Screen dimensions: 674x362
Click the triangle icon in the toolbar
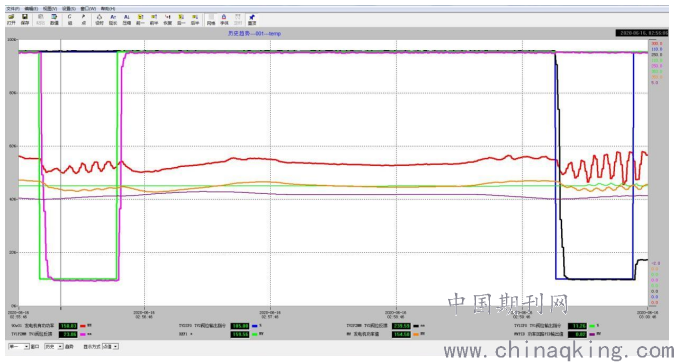99,19
